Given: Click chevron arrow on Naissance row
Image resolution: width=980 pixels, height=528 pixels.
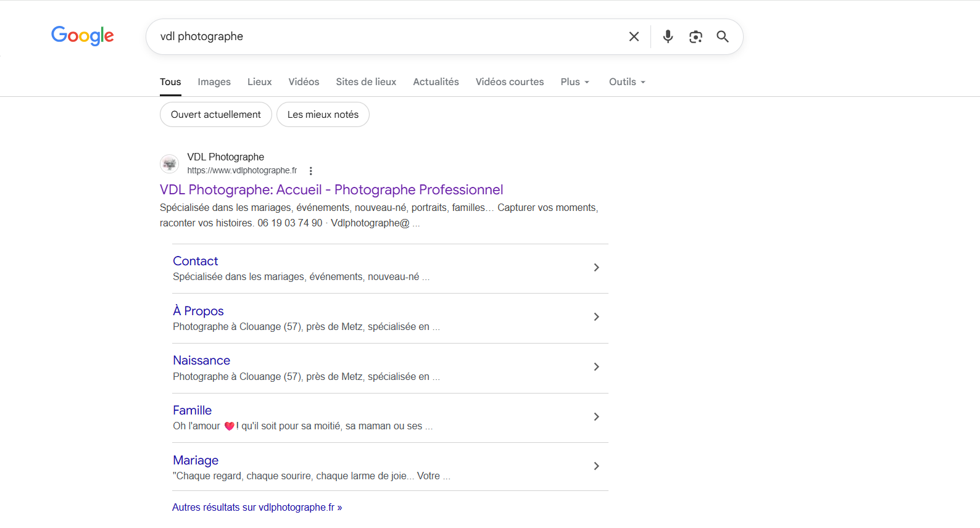Looking at the screenshot, I should 596,366.
